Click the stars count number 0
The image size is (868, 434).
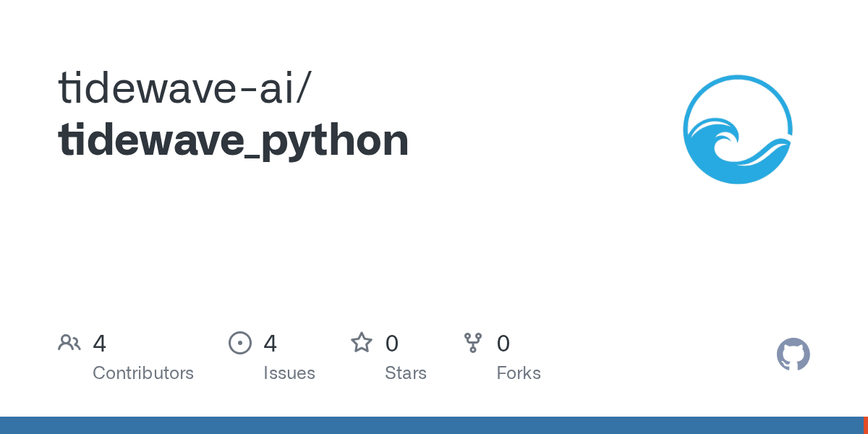click(x=392, y=344)
